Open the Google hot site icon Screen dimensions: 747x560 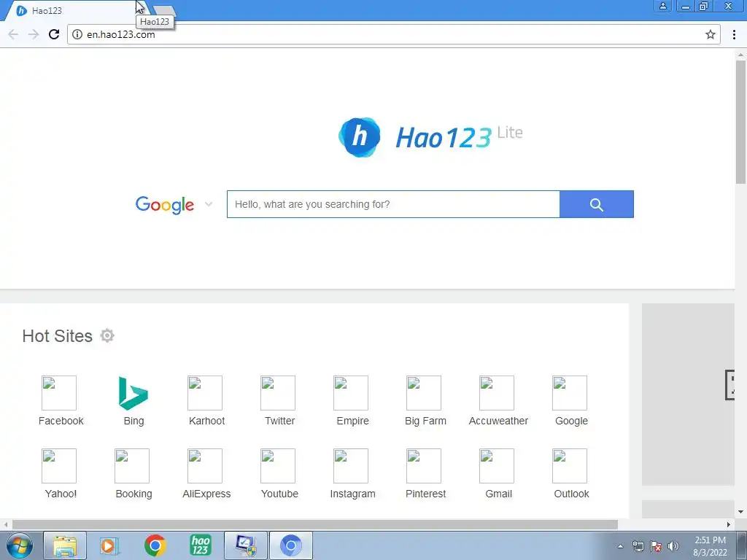tap(569, 393)
